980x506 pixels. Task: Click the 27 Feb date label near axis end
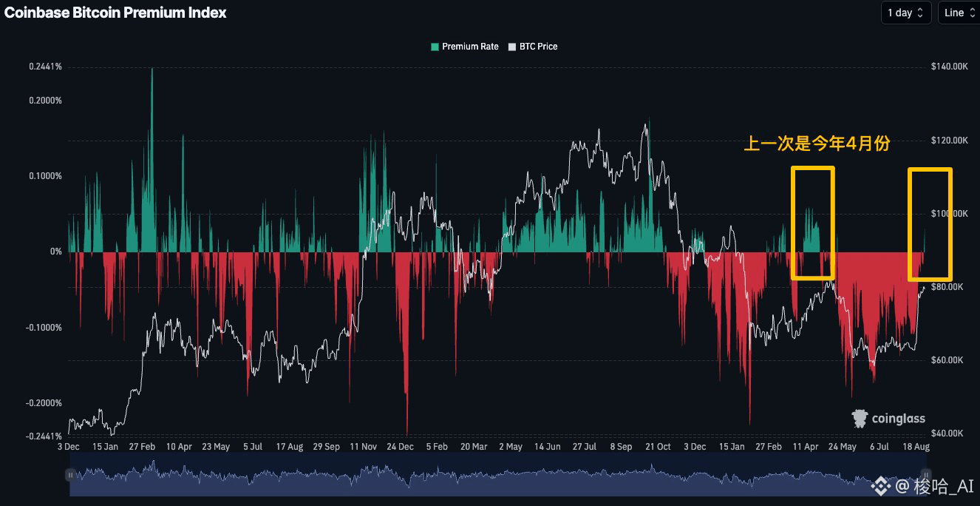pos(769,447)
